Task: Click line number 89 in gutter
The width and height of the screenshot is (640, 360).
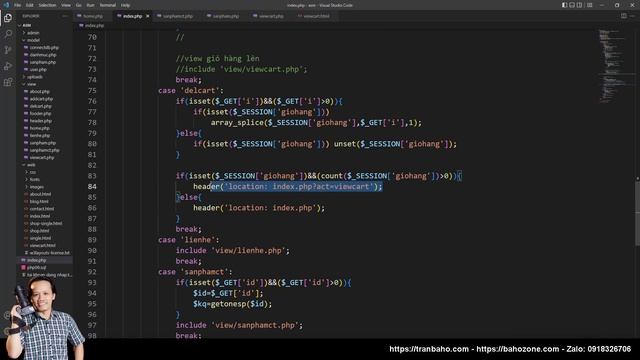Action: coord(92,240)
